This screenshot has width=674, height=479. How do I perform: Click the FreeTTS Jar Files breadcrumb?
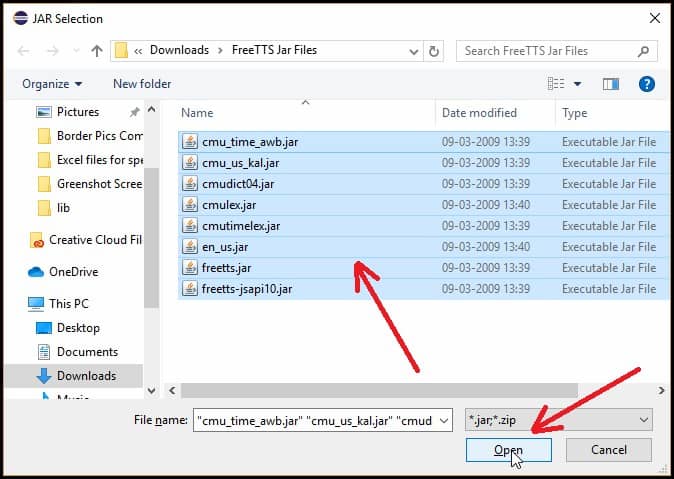(274, 50)
